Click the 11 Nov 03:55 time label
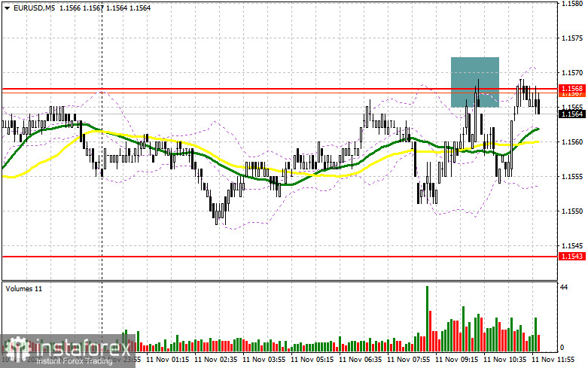Image resolution: width=588 pixels, height=368 pixels. pyautogui.click(x=264, y=360)
